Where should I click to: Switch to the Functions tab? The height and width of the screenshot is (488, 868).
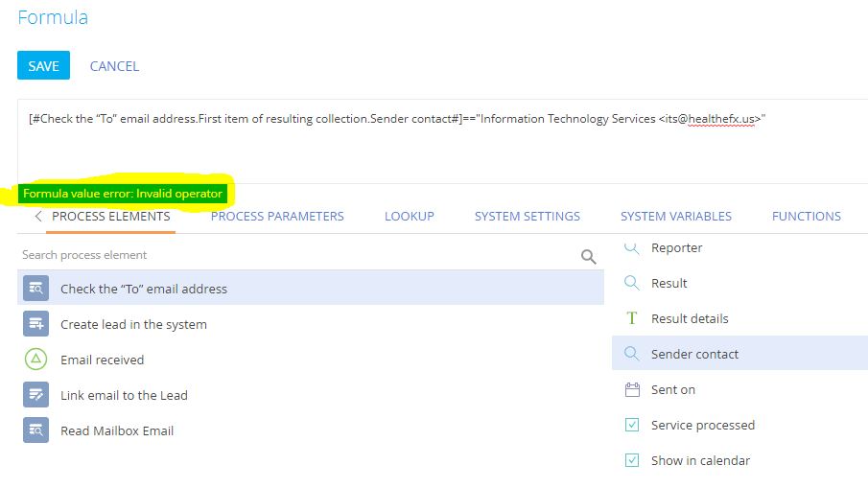point(806,217)
